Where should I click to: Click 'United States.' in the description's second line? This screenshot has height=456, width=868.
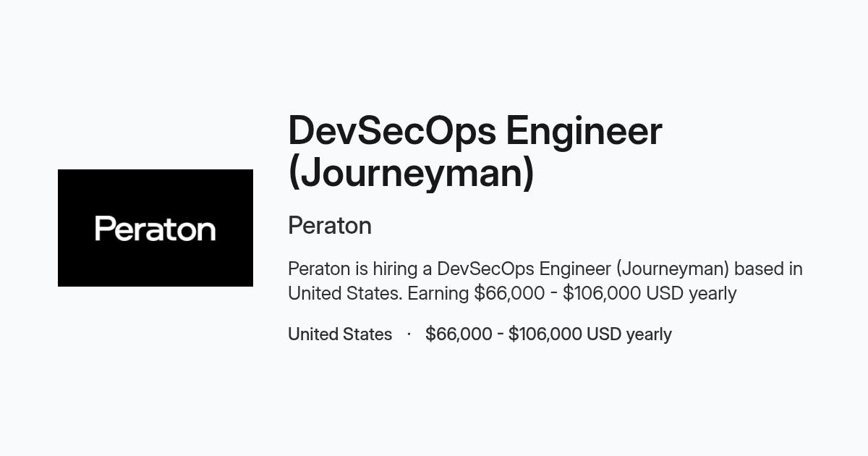tap(345, 294)
